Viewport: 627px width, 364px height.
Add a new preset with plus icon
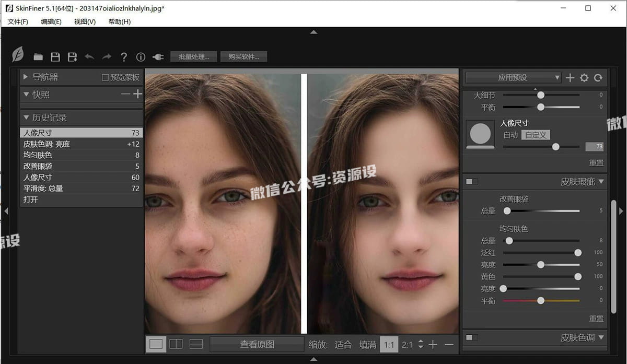570,77
